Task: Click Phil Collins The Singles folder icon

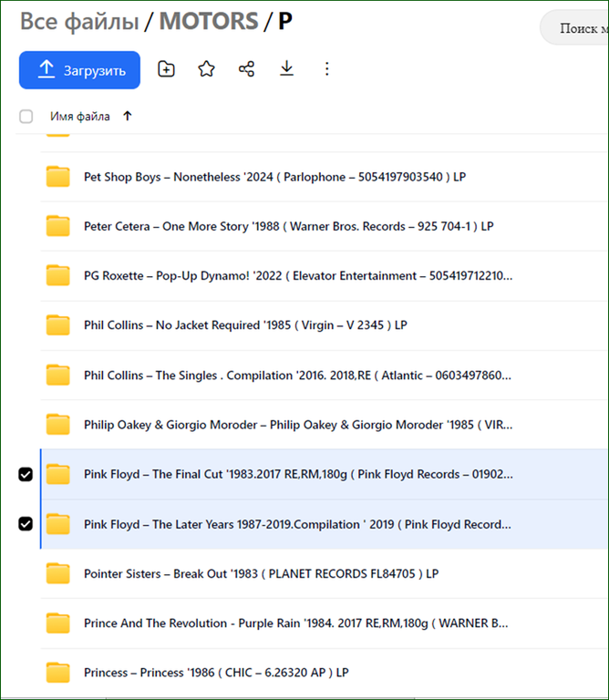Action: (58, 375)
